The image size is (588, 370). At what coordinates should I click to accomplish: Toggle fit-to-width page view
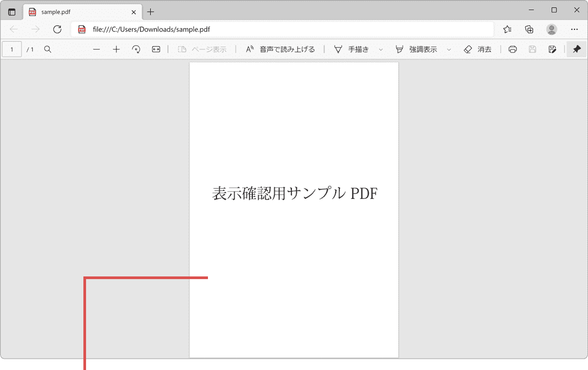point(156,49)
